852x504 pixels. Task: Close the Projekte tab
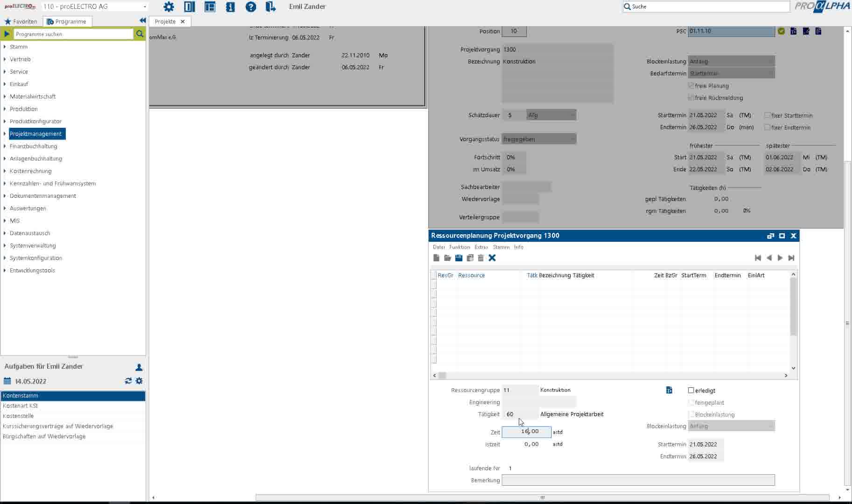tap(182, 21)
